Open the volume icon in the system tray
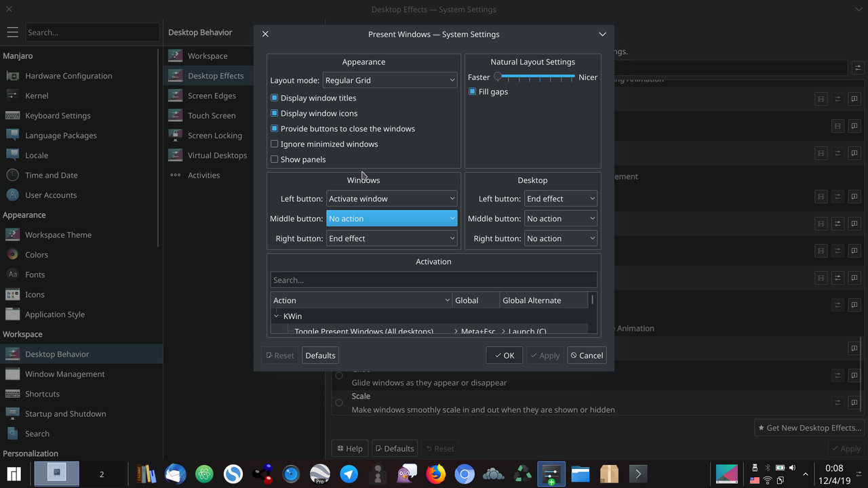The image size is (868, 488). click(x=792, y=467)
